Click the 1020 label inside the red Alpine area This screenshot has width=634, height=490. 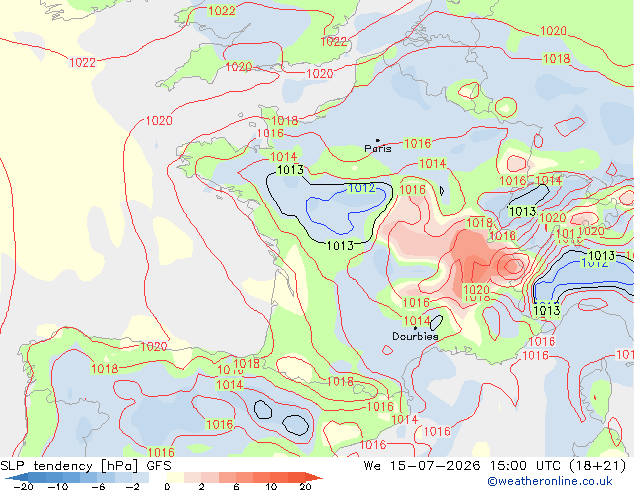[x=476, y=290]
